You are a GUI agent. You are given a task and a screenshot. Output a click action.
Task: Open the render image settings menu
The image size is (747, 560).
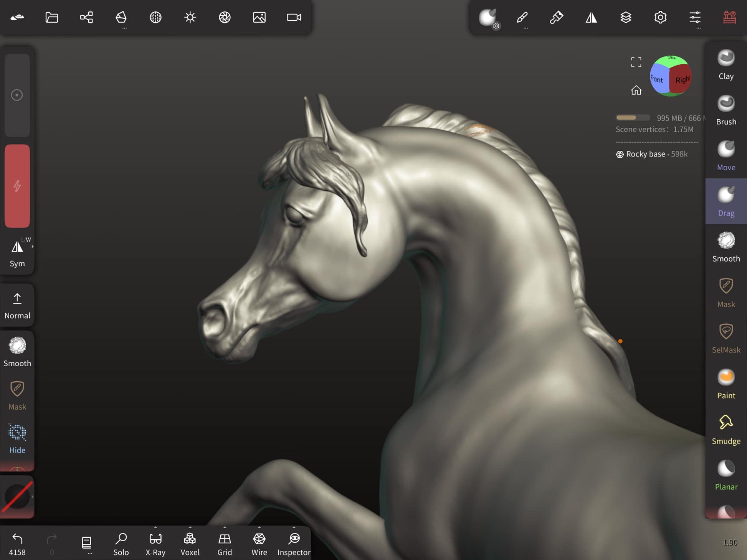pyautogui.click(x=259, y=17)
